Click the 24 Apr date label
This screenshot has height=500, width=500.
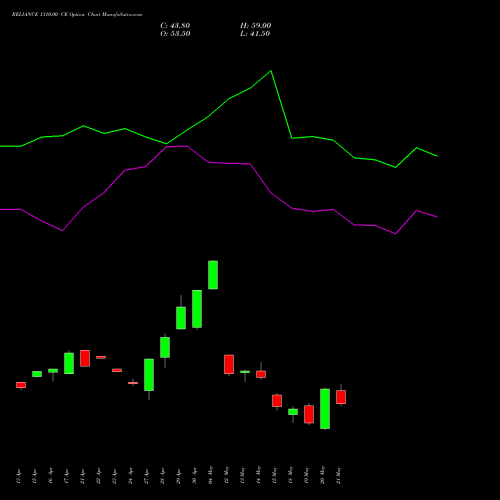pyautogui.click(x=130, y=476)
